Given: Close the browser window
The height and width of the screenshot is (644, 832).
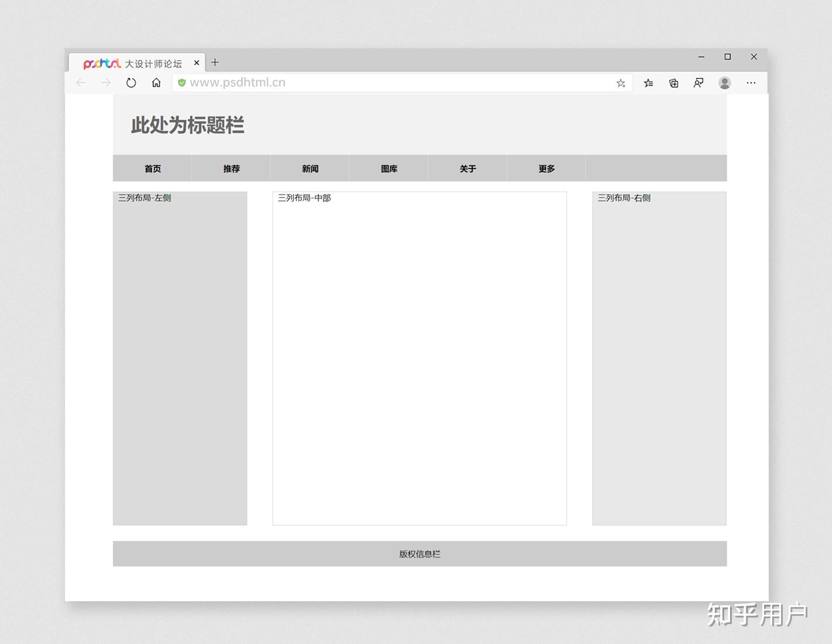Looking at the screenshot, I should point(754,57).
